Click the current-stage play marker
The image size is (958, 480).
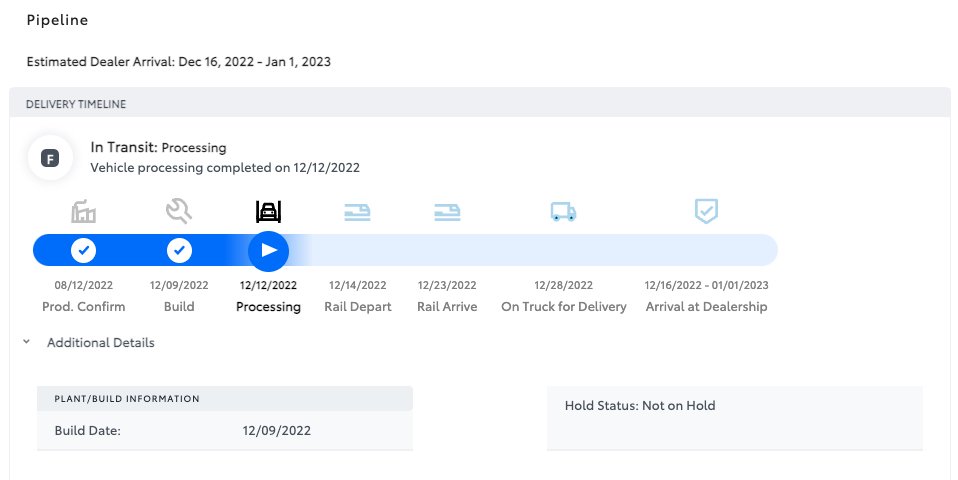tap(268, 250)
